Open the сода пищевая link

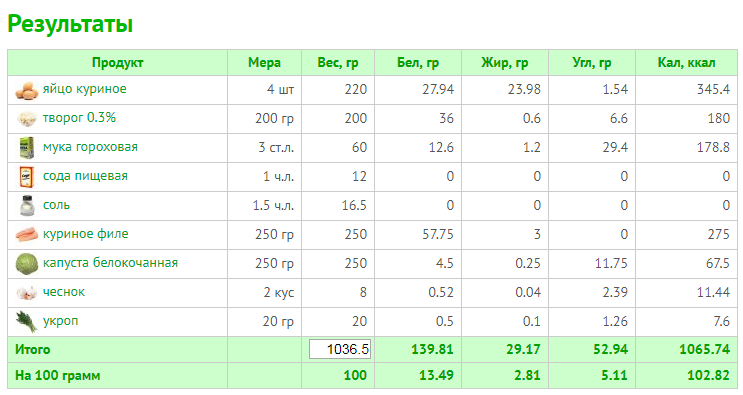click(x=85, y=176)
